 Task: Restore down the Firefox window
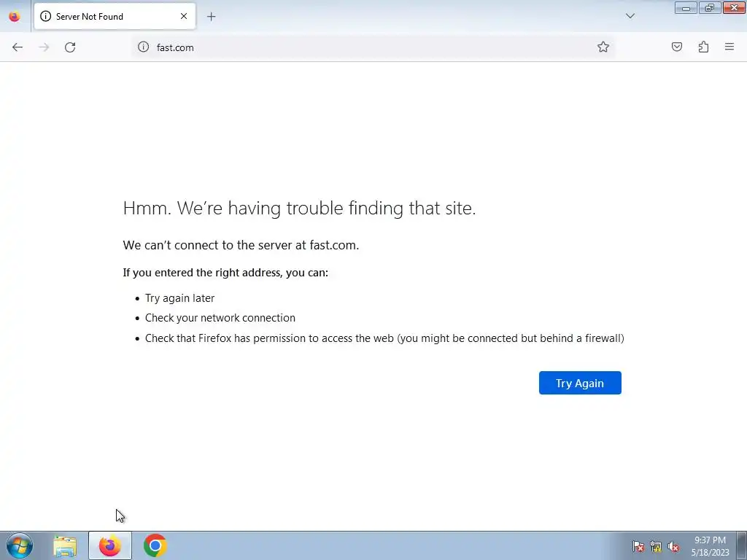tap(710, 7)
